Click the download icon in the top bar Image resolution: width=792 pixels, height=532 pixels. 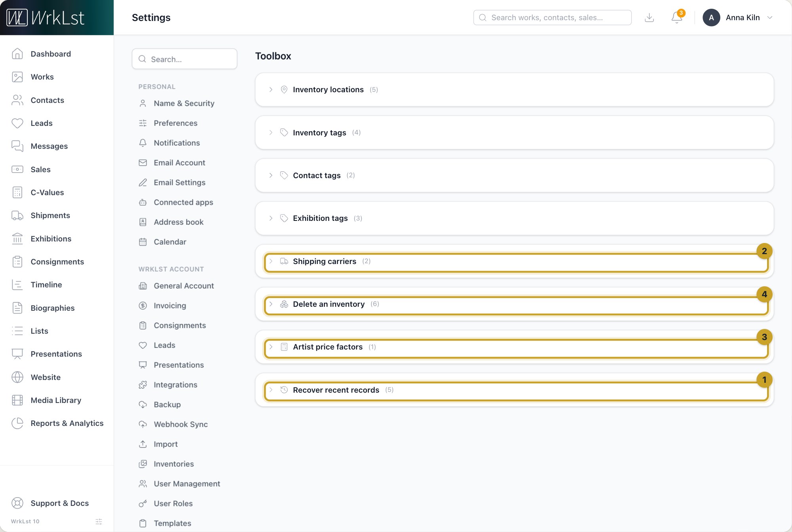point(649,17)
